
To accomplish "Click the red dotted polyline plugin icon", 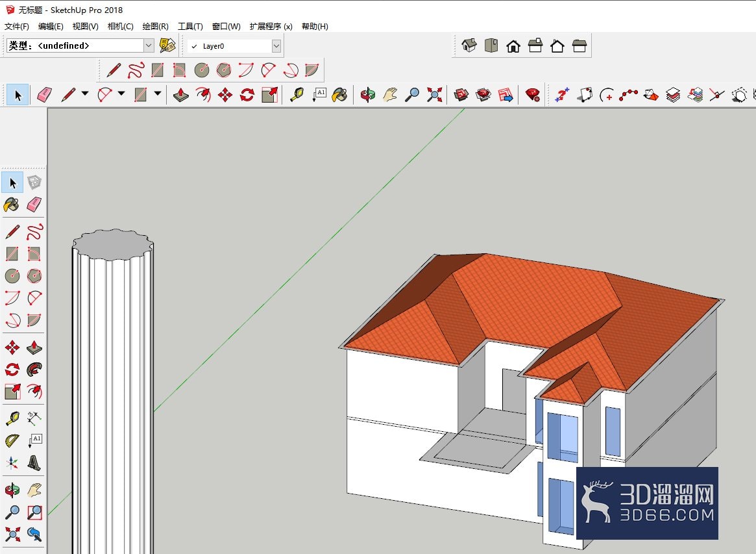I will pos(628,95).
